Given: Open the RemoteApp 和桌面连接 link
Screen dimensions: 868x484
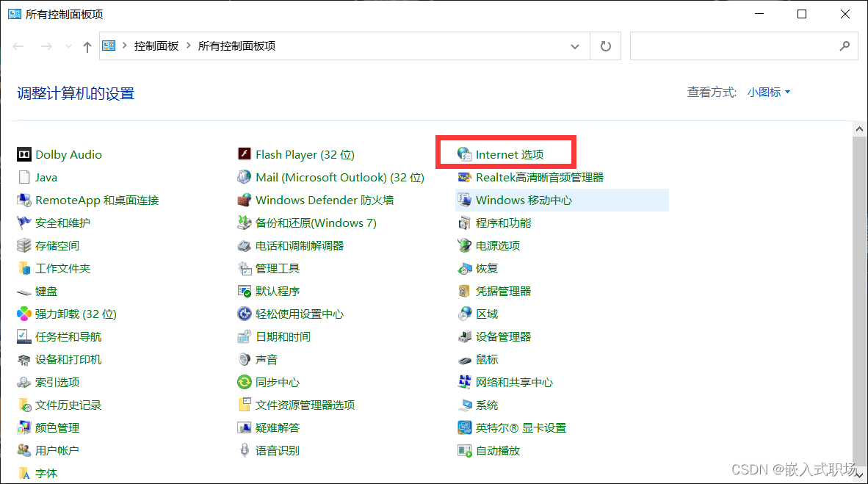Looking at the screenshot, I should [x=97, y=200].
